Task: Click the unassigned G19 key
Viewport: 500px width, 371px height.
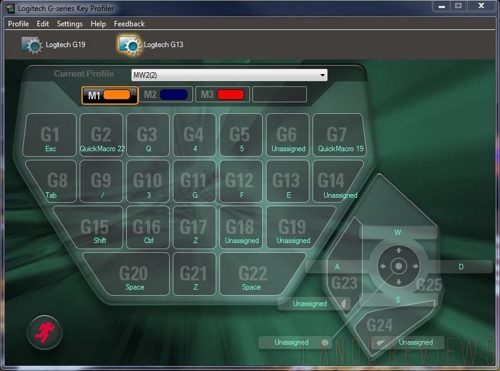Action: 297,228
